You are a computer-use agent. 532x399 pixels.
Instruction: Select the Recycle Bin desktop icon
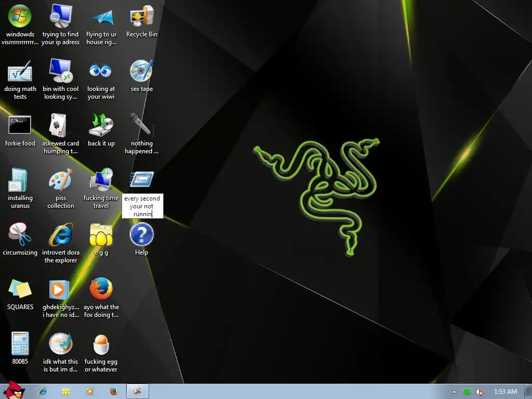pyautogui.click(x=141, y=16)
